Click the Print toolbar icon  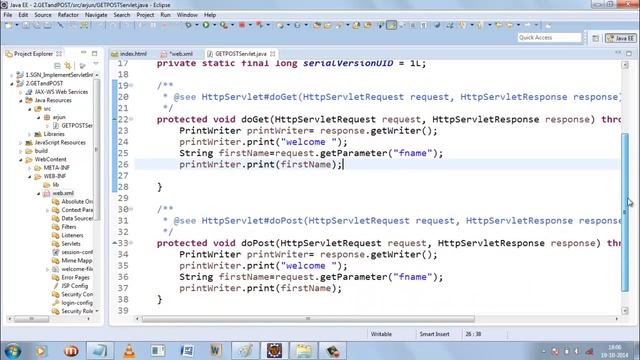[x=48, y=25]
